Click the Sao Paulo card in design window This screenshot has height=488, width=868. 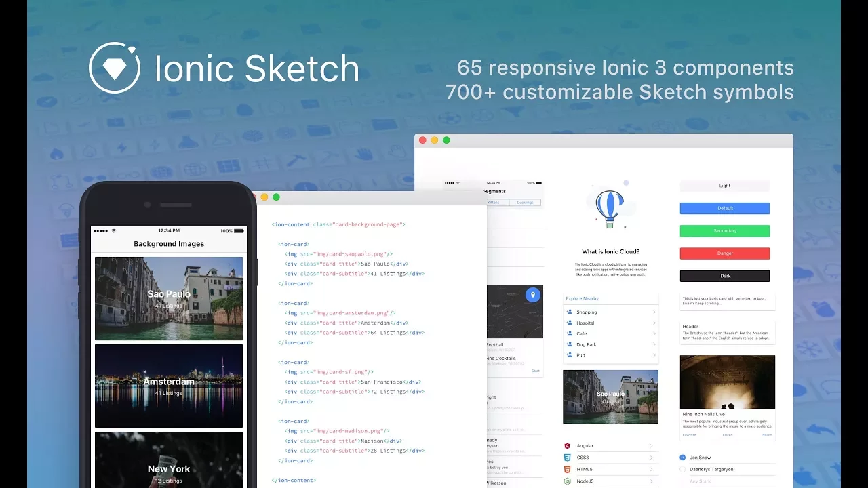610,396
